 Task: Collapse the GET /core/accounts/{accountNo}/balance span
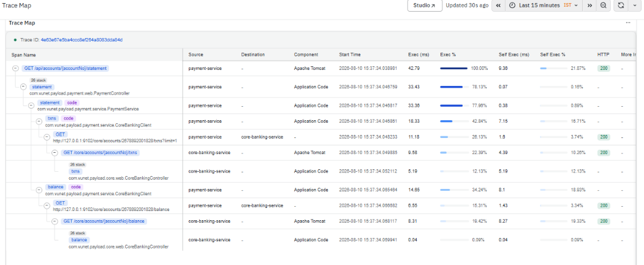click(x=54, y=221)
